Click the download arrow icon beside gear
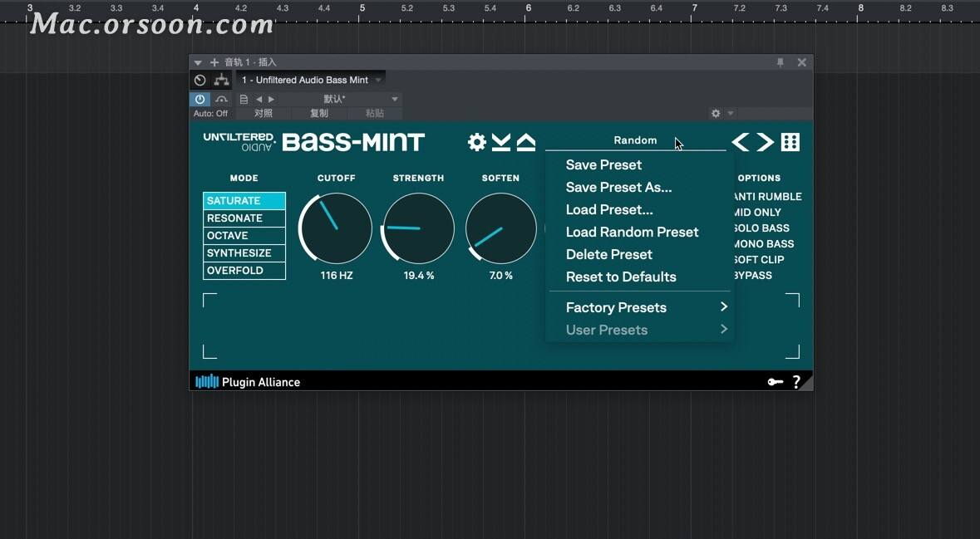 coord(500,142)
